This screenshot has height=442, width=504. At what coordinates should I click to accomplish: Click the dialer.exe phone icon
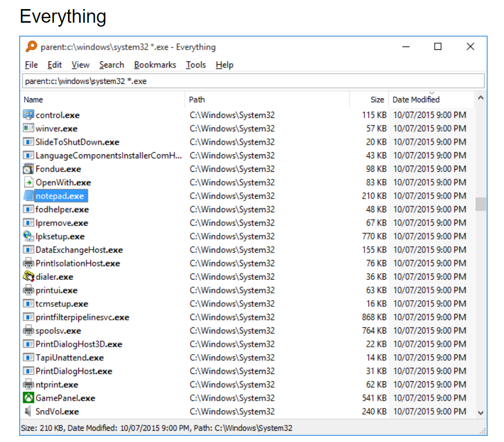(28, 277)
